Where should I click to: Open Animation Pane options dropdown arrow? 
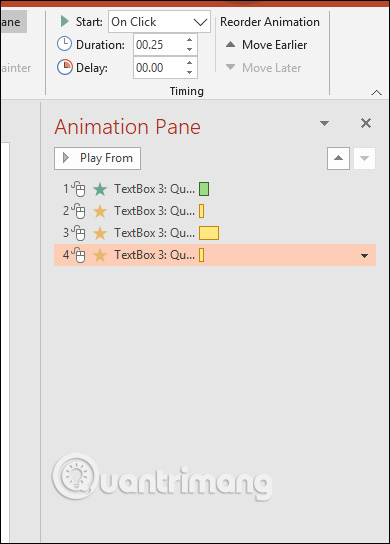(324, 123)
